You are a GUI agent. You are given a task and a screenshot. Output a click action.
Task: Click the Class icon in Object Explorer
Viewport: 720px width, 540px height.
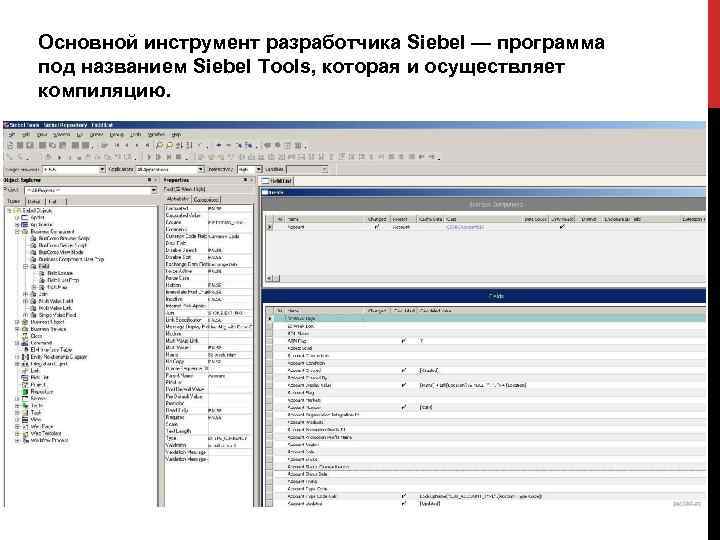tap(25, 336)
